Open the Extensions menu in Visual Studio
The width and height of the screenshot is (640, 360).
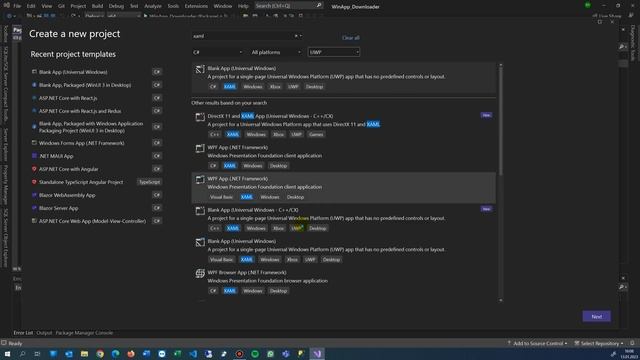pos(196,6)
